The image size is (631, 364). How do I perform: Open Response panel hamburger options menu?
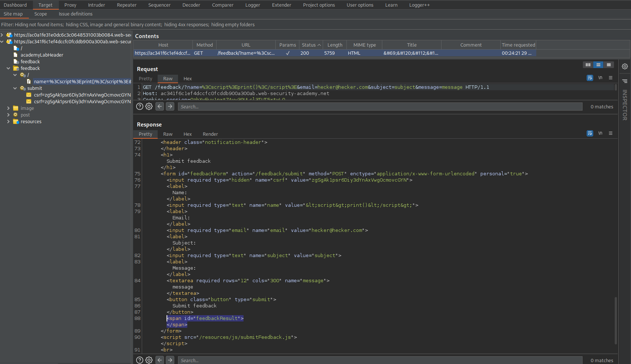[x=611, y=133]
